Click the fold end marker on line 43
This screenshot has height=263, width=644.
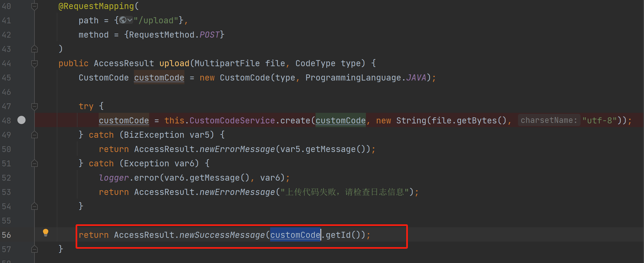pyautogui.click(x=34, y=49)
